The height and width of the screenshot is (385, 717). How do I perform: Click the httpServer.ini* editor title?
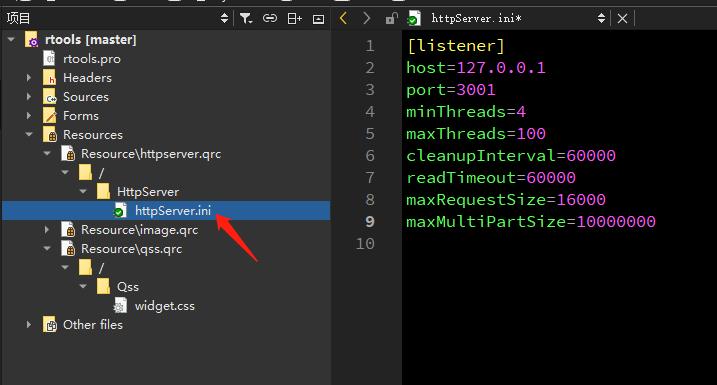(476, 19)
